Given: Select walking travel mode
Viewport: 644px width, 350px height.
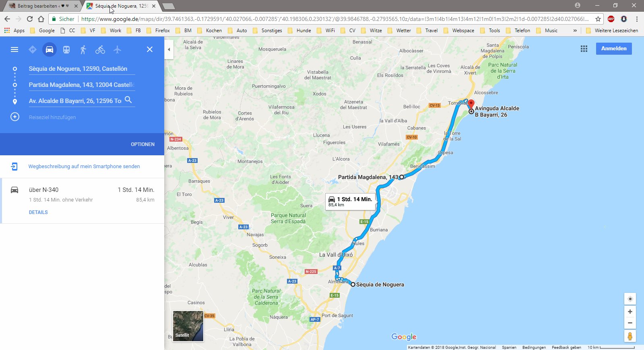Looking at the screenshot, I should [83, 49].
